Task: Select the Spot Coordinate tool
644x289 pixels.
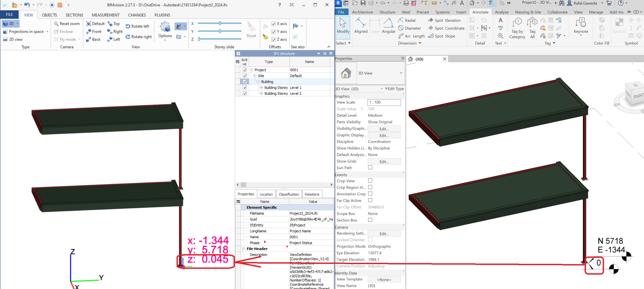Action: pyautogui.click(x=446, y=28)
